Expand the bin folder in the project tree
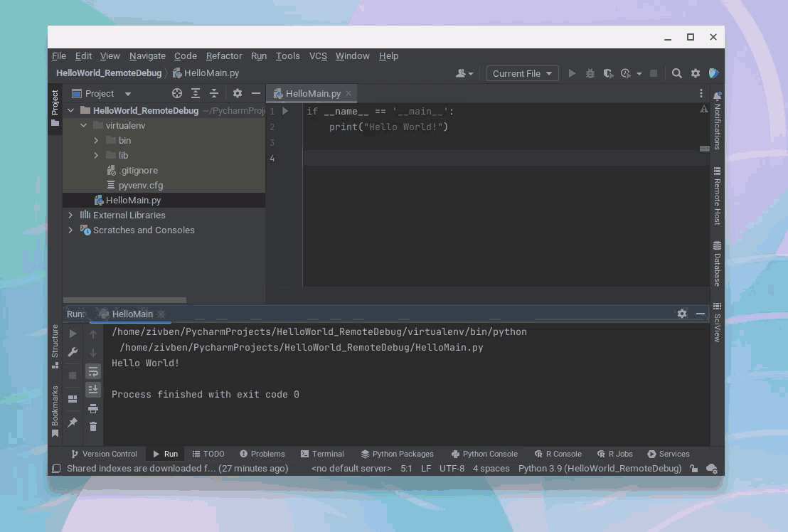This screenshot has height=532, width=788. 96,140
